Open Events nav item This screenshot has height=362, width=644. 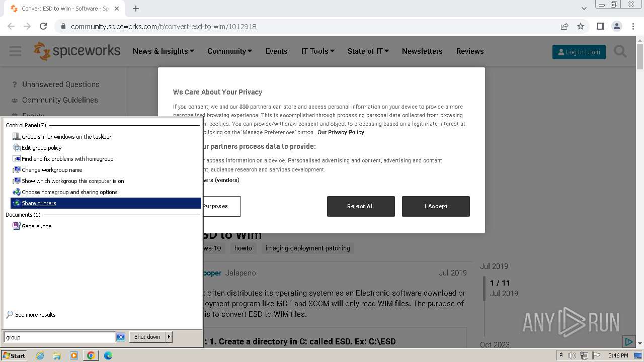(277, 51)
